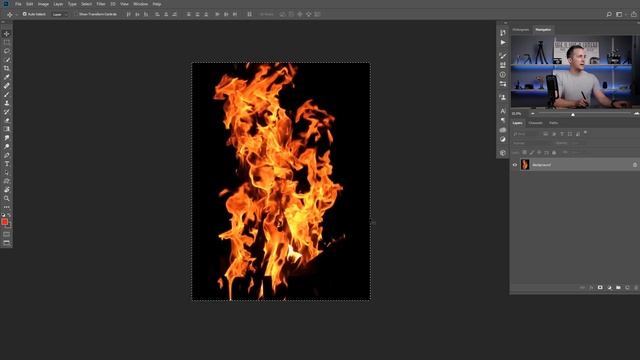
Task: Open the Image menu
Action: (x=43, y=4)
